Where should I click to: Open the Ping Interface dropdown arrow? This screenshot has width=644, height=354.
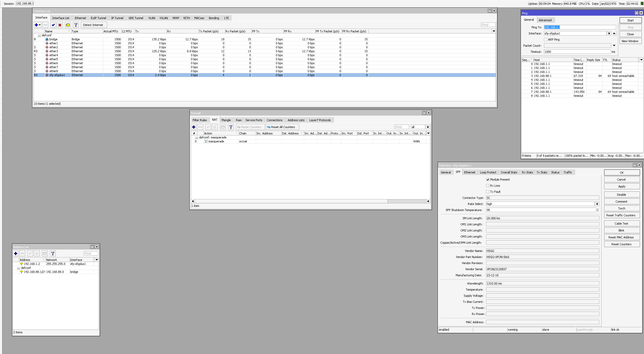tap(609, 33)
